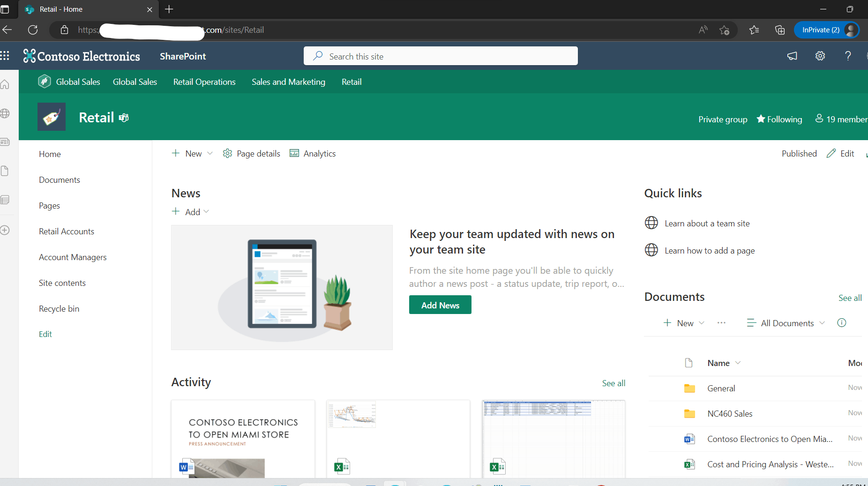Viewport: 868px width, 486px height.
Task: Open My files icon in left app bar
Action: pos(5,171)
